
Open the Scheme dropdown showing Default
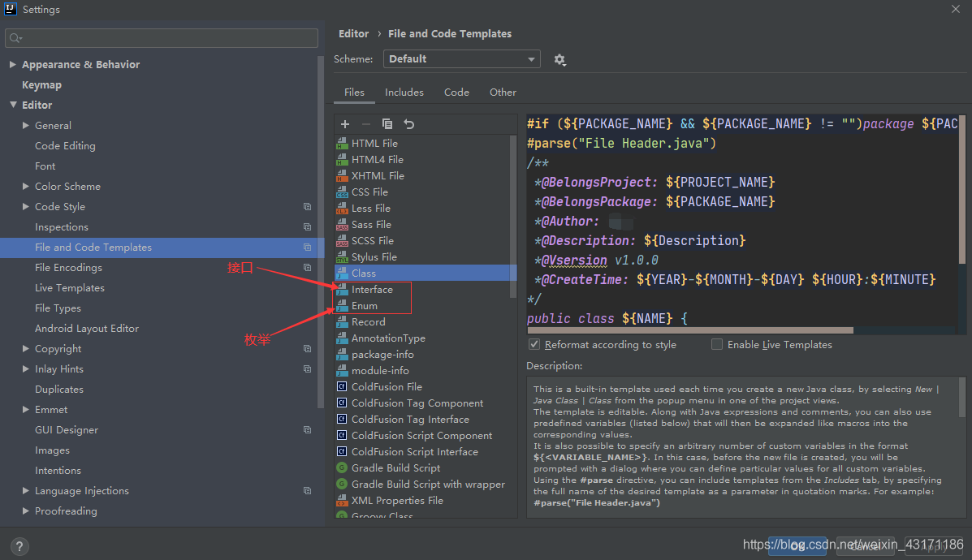click(x=462, y=59)
